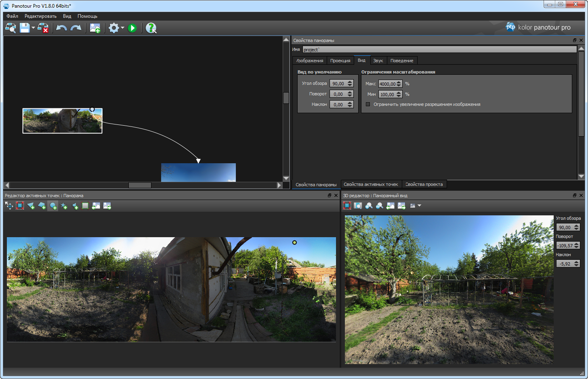Select the Add star point hotspot tool
Image resolution: width=588 pixels, height=379 pixels.
(64, 206)
